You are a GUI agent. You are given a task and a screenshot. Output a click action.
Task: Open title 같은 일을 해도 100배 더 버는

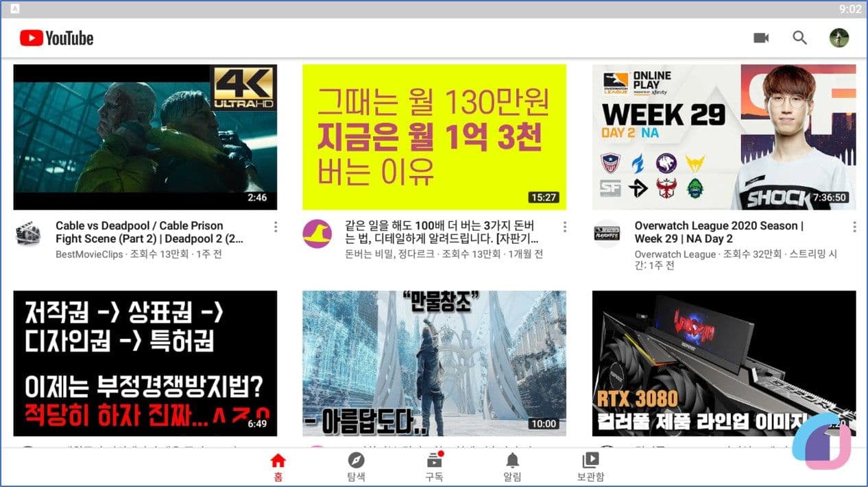442,232
